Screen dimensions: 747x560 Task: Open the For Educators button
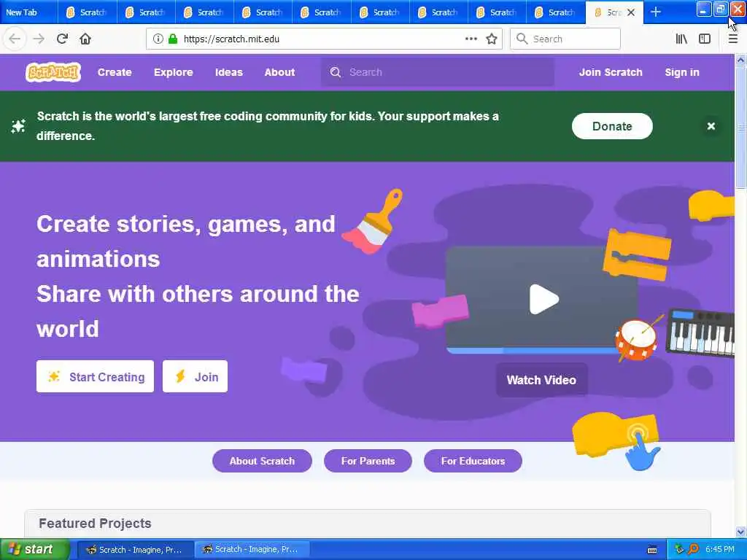tap(473, 461)
